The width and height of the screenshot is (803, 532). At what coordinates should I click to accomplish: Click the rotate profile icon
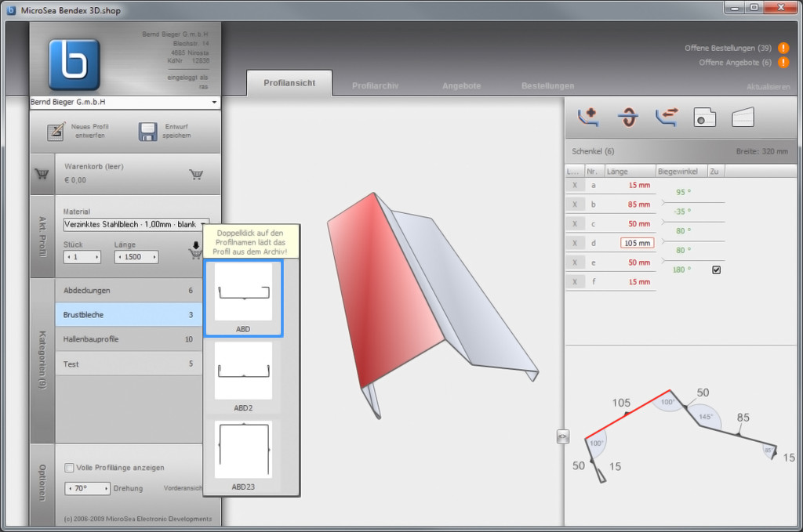[627, 118]
